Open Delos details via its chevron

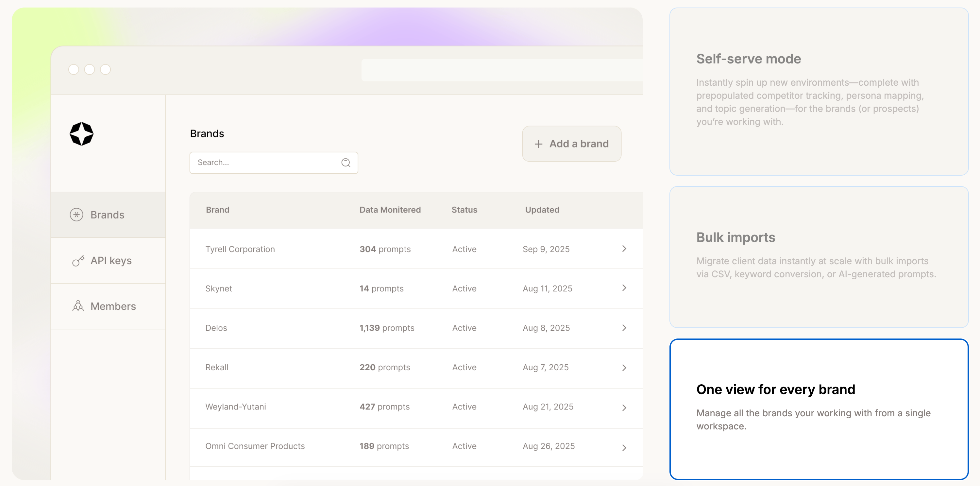tap(624, 328)
